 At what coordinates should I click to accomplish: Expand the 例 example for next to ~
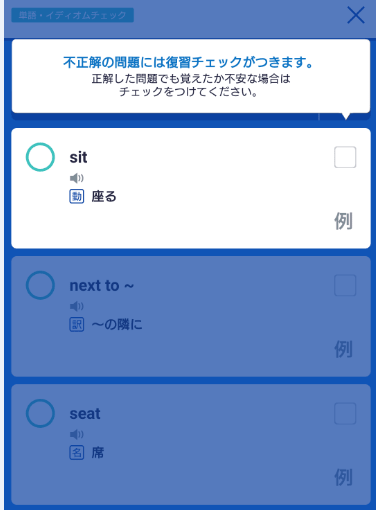(343, 349)
